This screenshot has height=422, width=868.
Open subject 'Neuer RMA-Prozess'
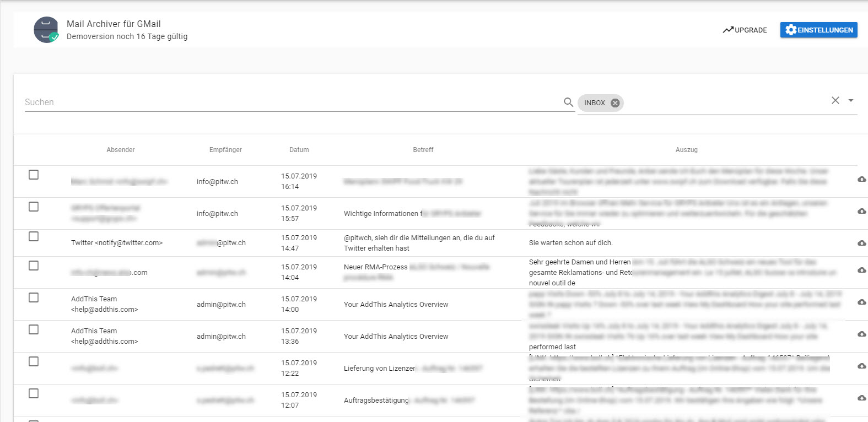pyautogui.click(x=376, y=267)
